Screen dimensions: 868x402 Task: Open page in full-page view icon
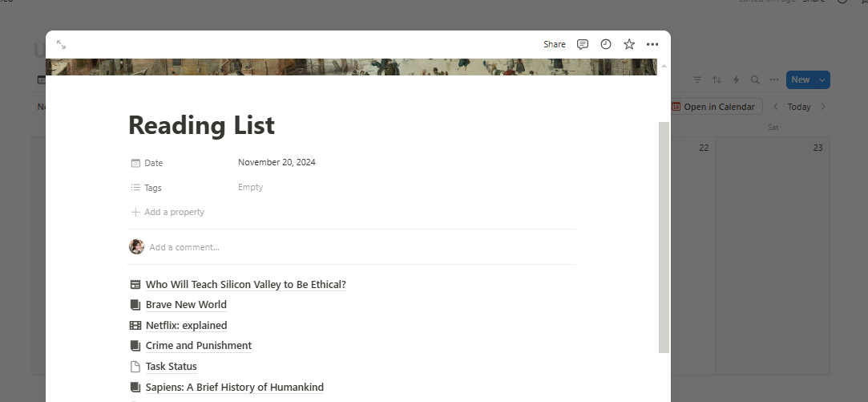[x=62, y=44]
